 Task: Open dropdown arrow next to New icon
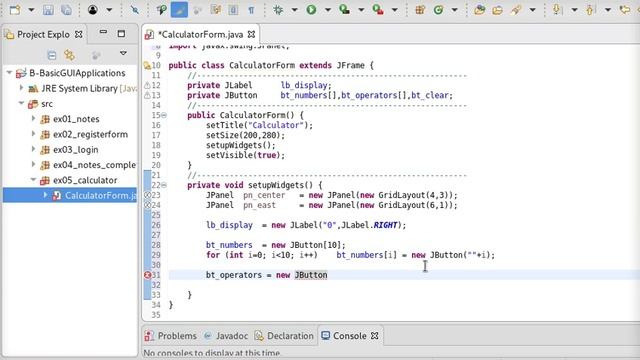click(x=31, y=10)
